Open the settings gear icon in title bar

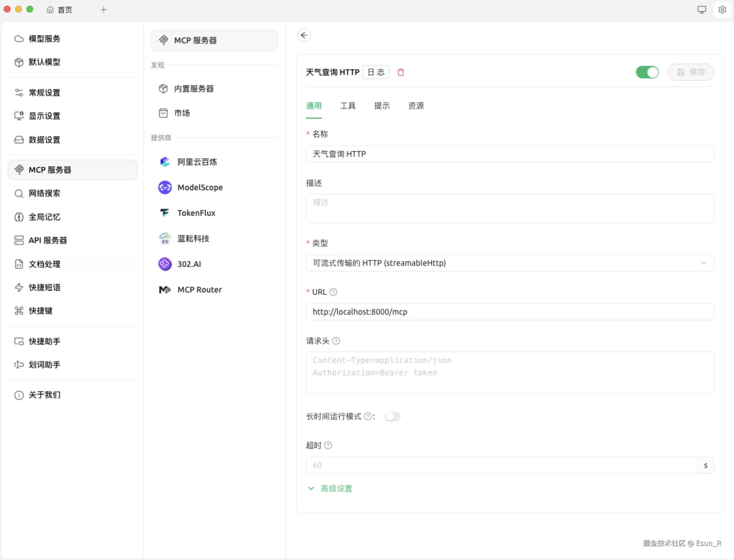click(x=722, y=10)
